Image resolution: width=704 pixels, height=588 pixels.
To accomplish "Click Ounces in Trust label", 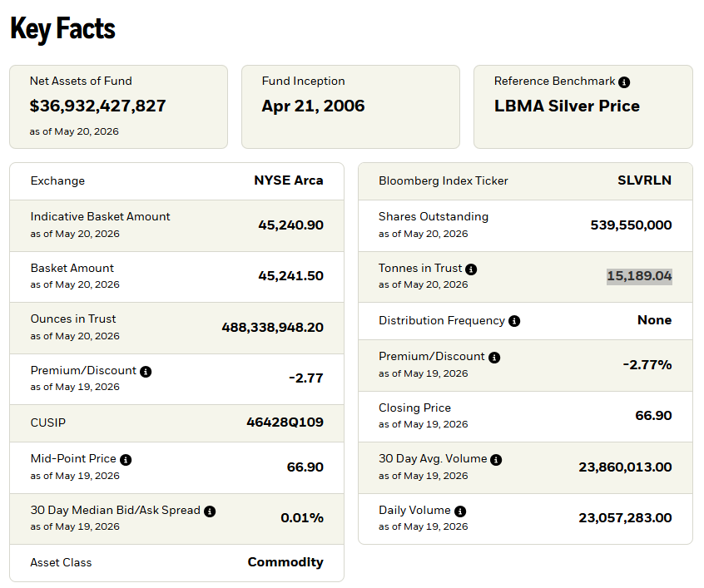I will tap(73, 319).
